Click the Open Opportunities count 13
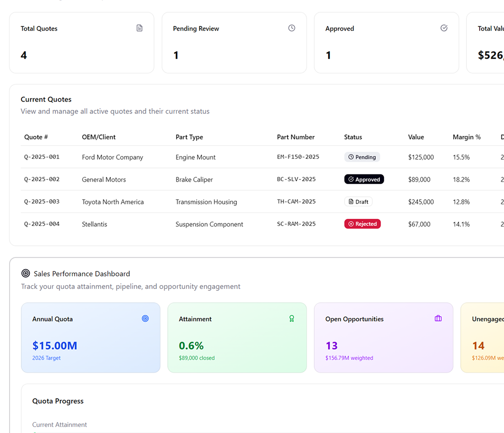The image size is (504, 433). [331, 346]
